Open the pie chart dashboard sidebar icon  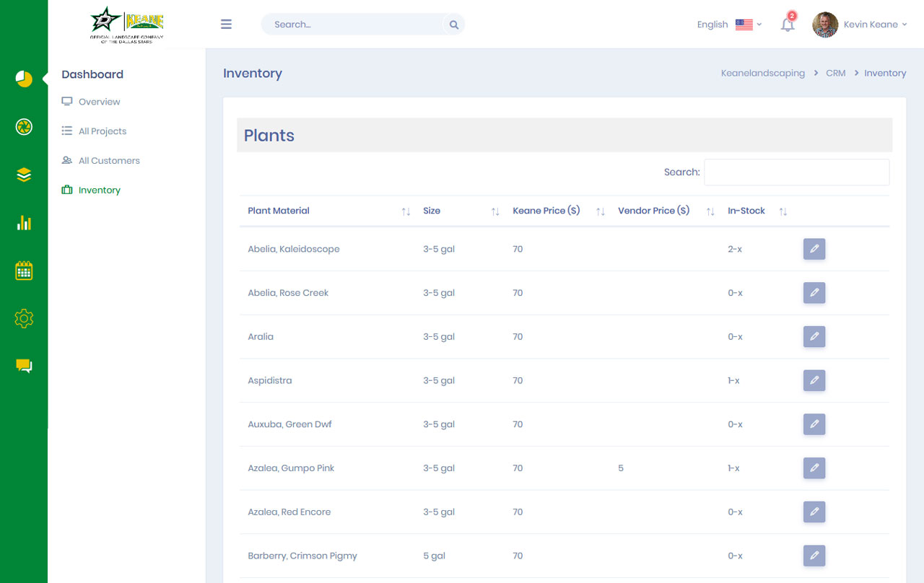click(24, 79)
